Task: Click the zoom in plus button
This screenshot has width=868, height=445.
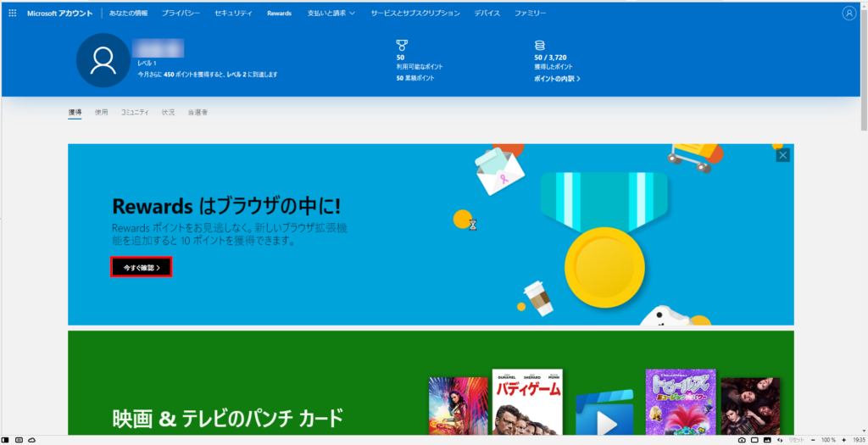Action: [843, 440]
